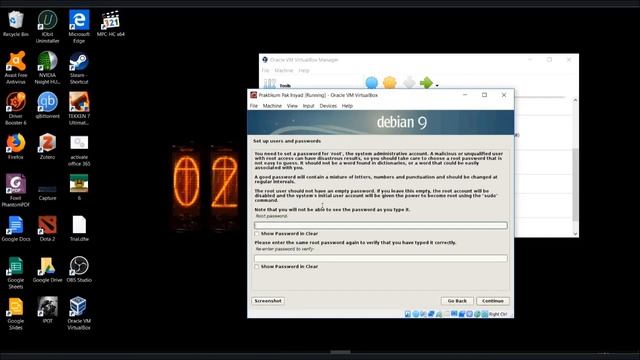The width and height of the screenshot is (640, 360).
Task: Select the Google Sheets desktop icon
Action: tap(16, 272)
